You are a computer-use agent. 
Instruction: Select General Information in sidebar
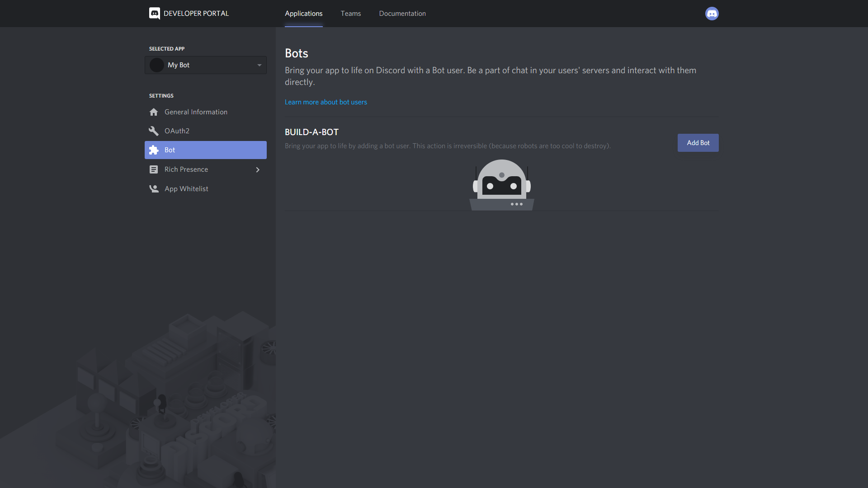click(x=196, y=112)
